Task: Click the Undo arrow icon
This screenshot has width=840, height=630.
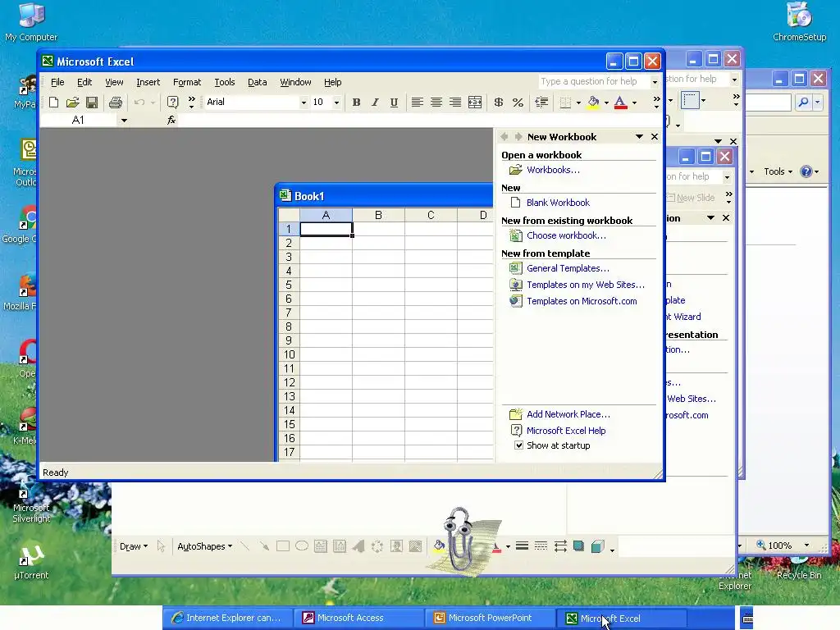Action: (139, 103)
